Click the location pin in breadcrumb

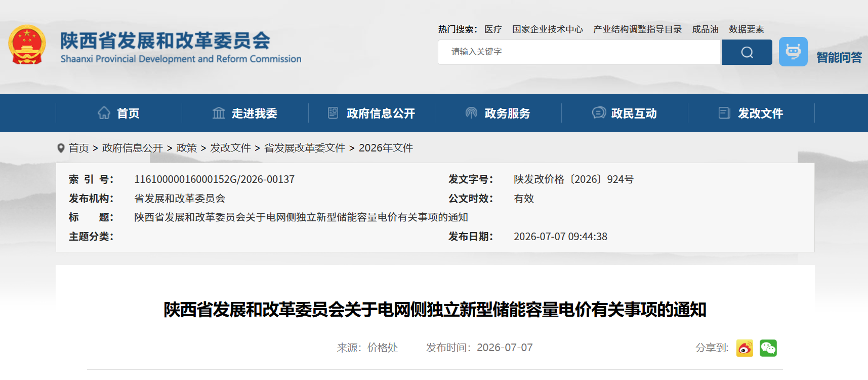pyautogui.click(x=61, y=148)
